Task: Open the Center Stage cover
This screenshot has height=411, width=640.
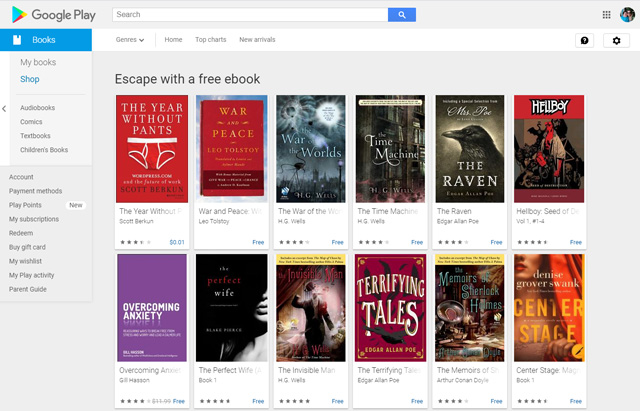Action: point(549,308)
